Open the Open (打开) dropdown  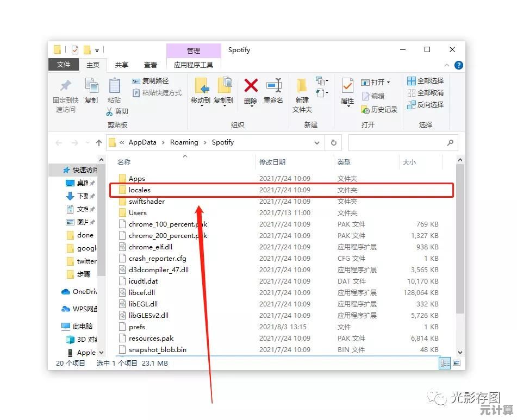[376, 82]
